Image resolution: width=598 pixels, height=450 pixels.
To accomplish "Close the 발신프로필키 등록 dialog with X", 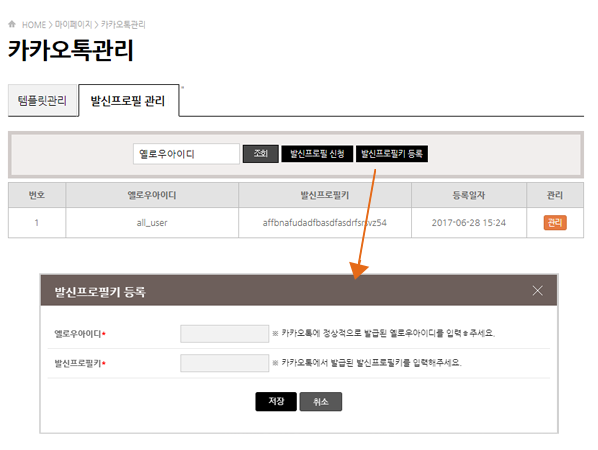I will 537,291.
